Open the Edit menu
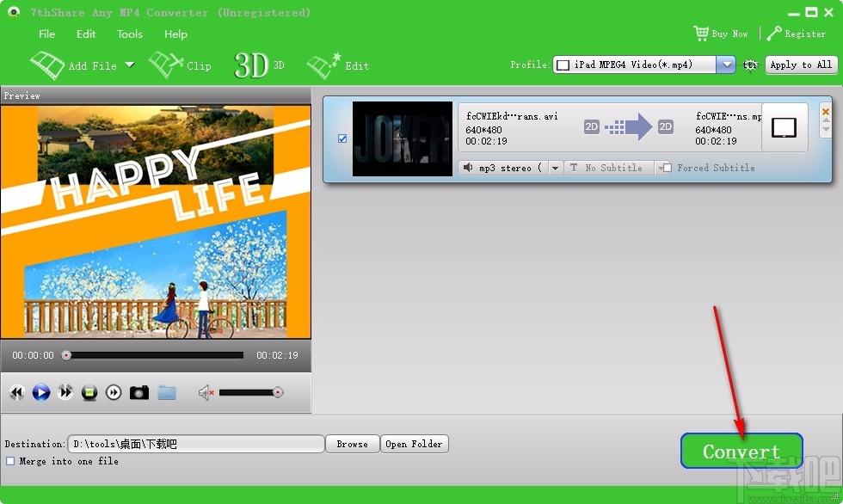The width and height of the screenshot is (843, 504). click(x=86, y=34)
